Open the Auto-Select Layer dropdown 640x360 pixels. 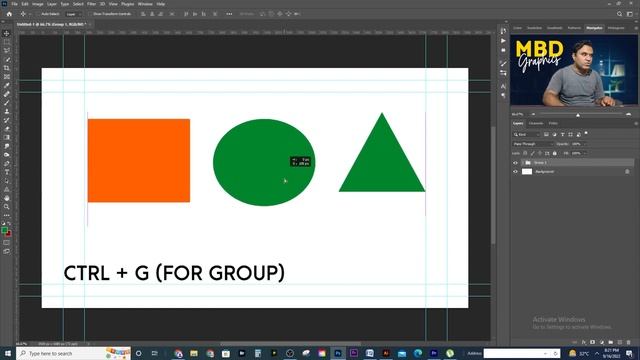[x=73, y=14]
